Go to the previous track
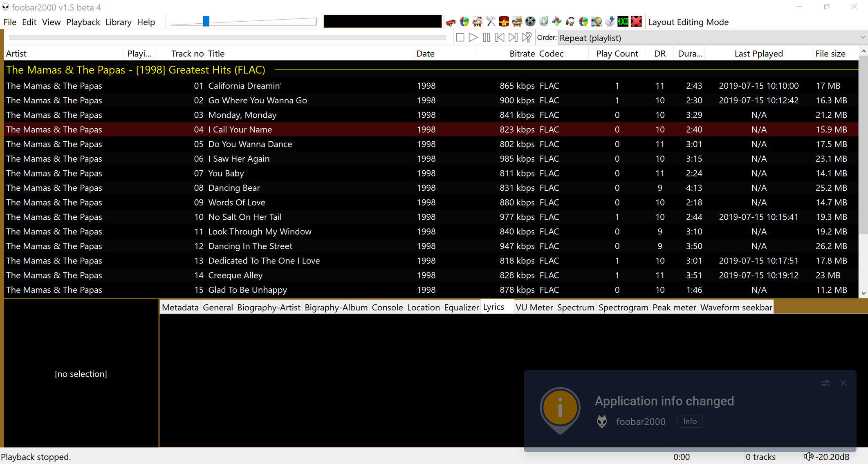Screen dimensions: 868x464 [500, 38]
